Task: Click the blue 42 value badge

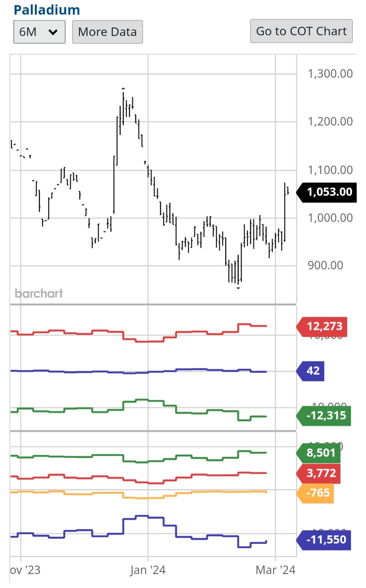Action: [x=312, y=371]
